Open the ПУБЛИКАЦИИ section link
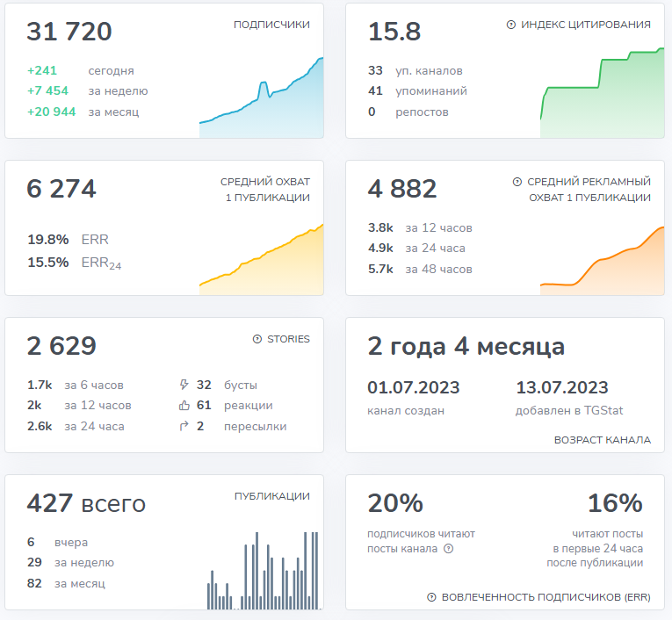Viewport: 672px width, 620px height. (x=271, y=496)
